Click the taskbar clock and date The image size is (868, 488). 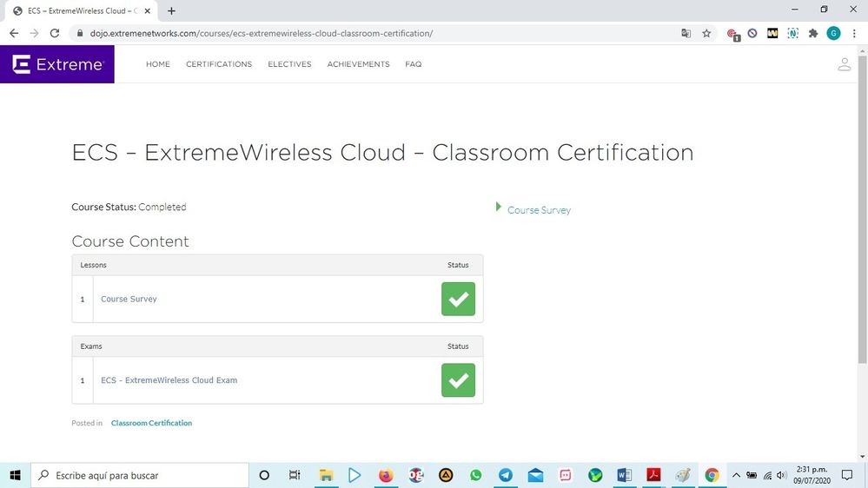[x=812, y=475]
